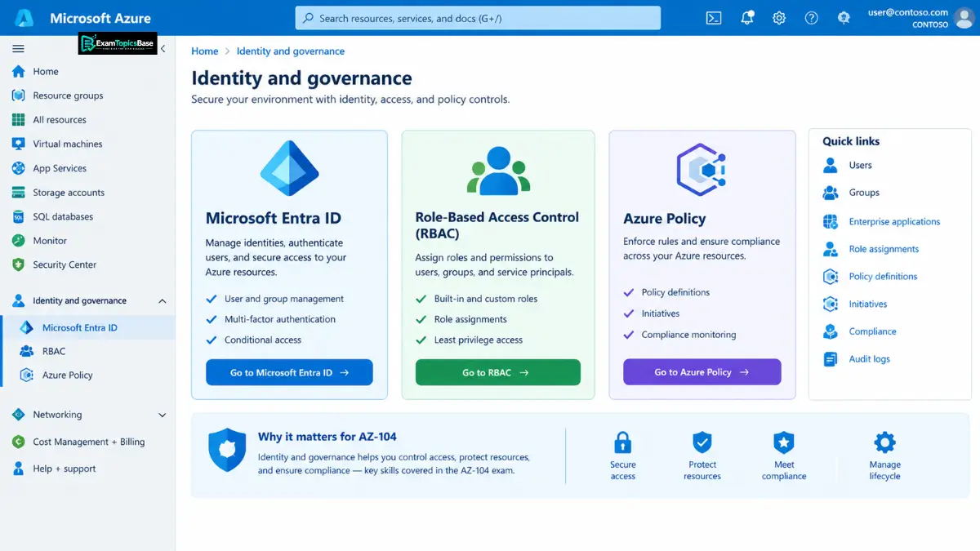Click the Home breadcrumb link
The image size is (980, 551).
pos(205,51)
